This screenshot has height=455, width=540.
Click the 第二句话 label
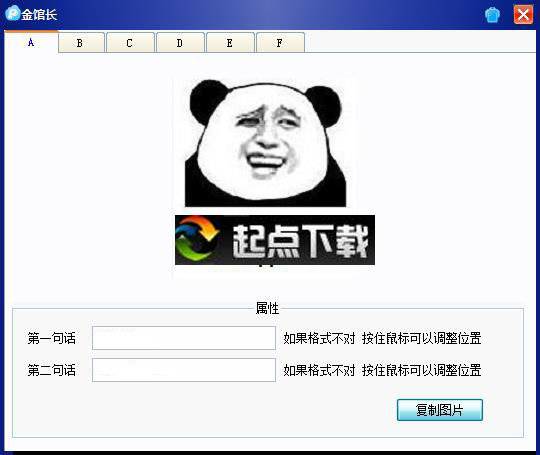pyautogui.click(x=52, y=370)
